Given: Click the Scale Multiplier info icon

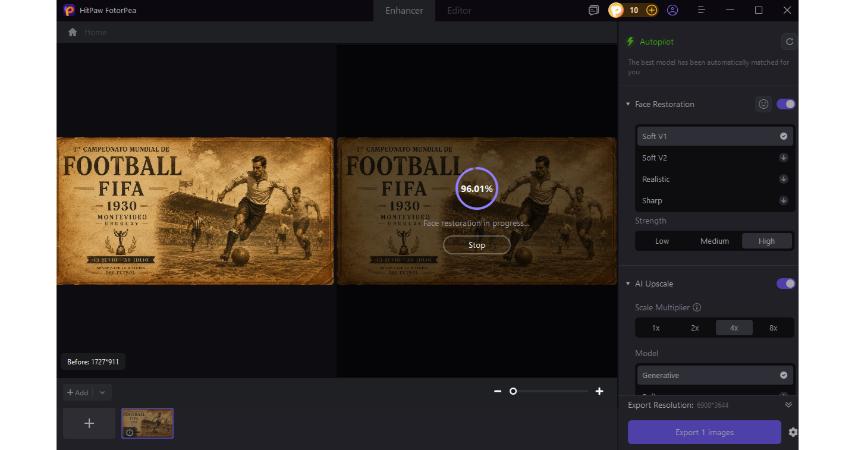Looking at the screenshot, I should [697, 308].
